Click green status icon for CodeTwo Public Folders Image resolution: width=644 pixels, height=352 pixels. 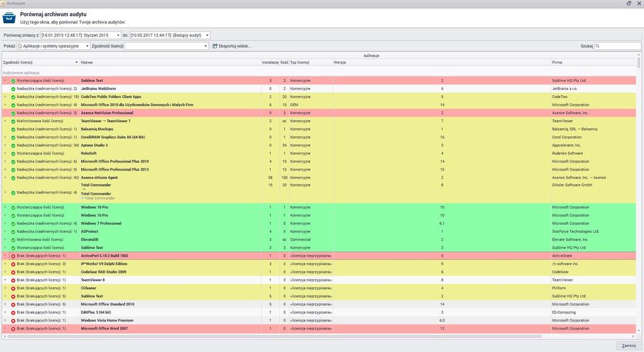point(13,97)
